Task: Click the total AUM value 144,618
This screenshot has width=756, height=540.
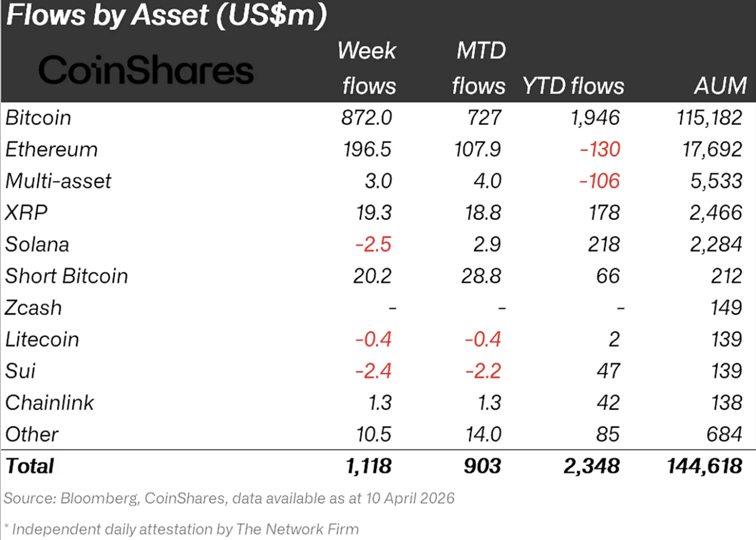Action: (x=704, y=467)
